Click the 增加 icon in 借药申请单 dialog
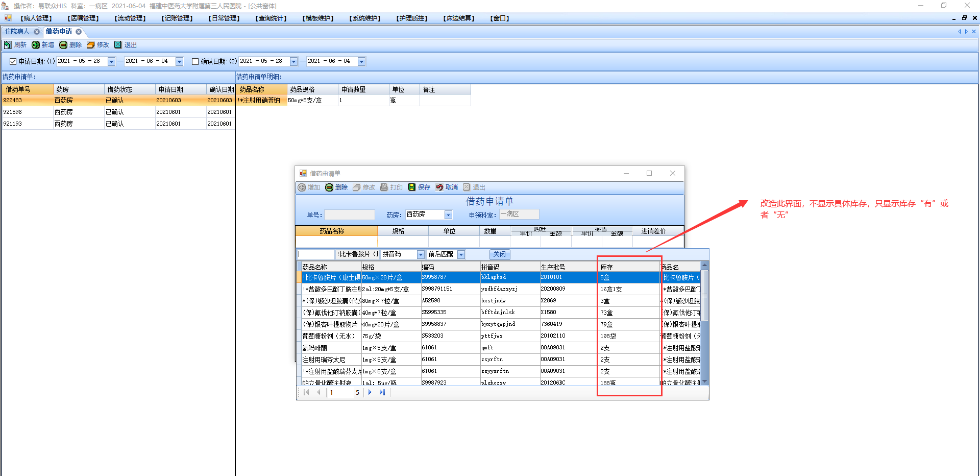980x476 pixels. tap(302, 187)
